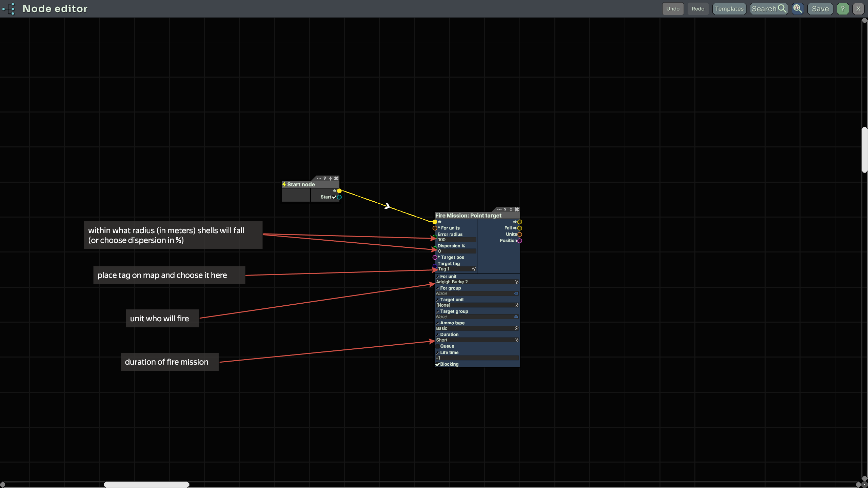This screenshot has height=488, width=868.
Task: Click the Save button
Action: [x=820, y=9]
